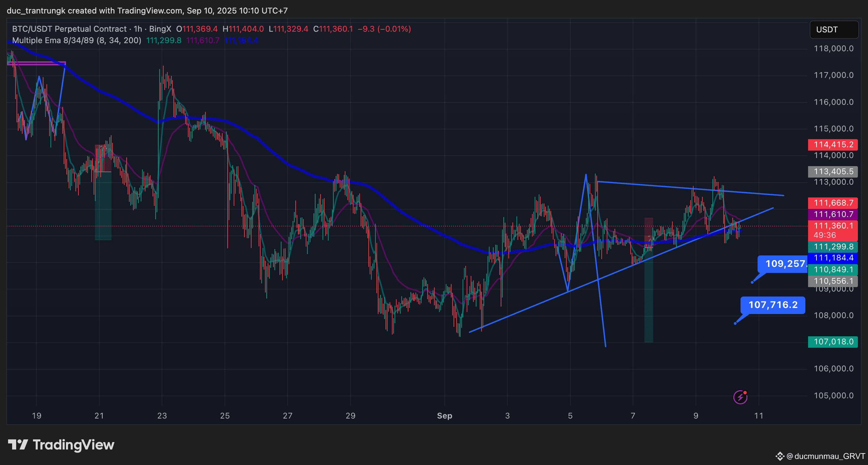The height and width of the screenshot is (465, 868).
Task: Click the red 114,415.2 price-axis tag
Action: point(833,145)
